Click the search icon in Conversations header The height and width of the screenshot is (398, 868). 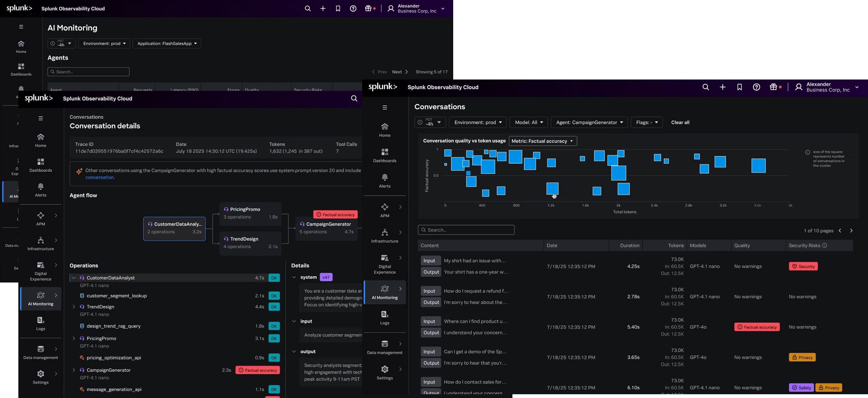(705, 87)
